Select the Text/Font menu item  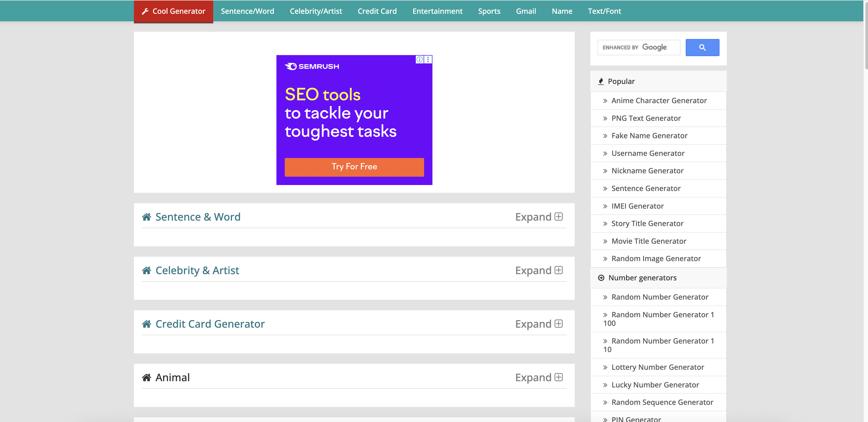(604, 11)
